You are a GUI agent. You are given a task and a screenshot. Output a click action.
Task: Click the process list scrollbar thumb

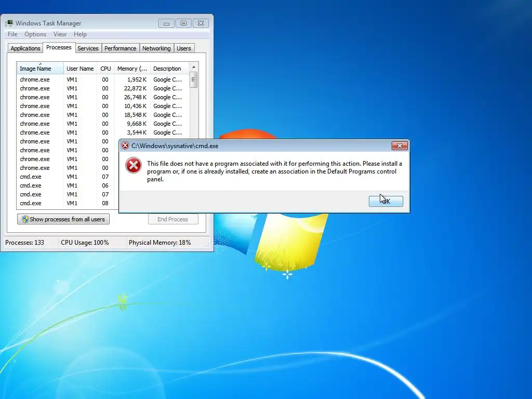(193, 79)
